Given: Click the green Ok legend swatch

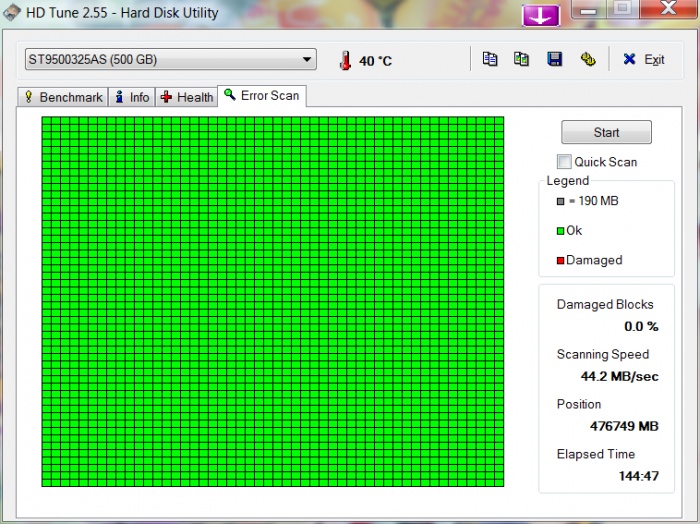Looking at the screenshot, I should click(x=560, y=231).
